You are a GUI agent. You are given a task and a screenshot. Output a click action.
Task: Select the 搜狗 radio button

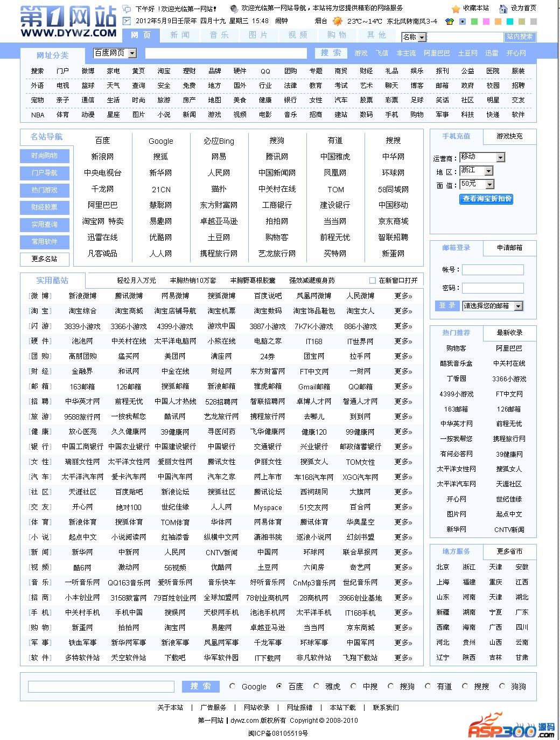pos(391,686)
